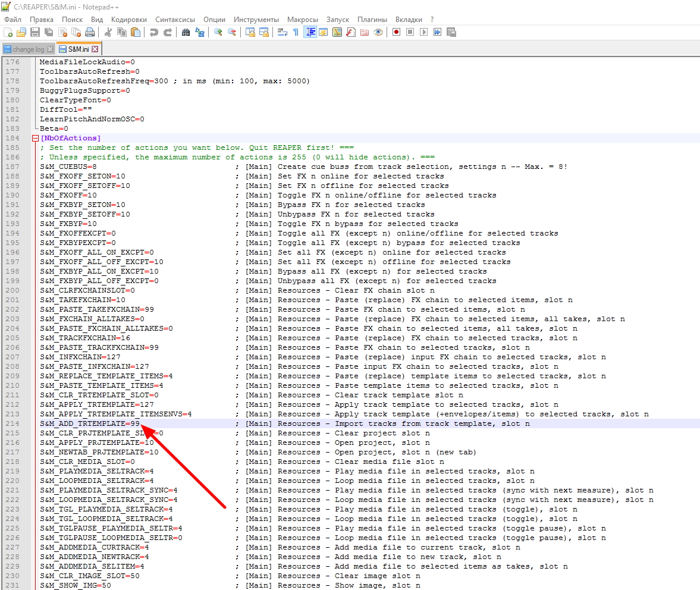Click the Close document toolbar icon
This screenshot has height=590, width=700.
coord(62,32)
